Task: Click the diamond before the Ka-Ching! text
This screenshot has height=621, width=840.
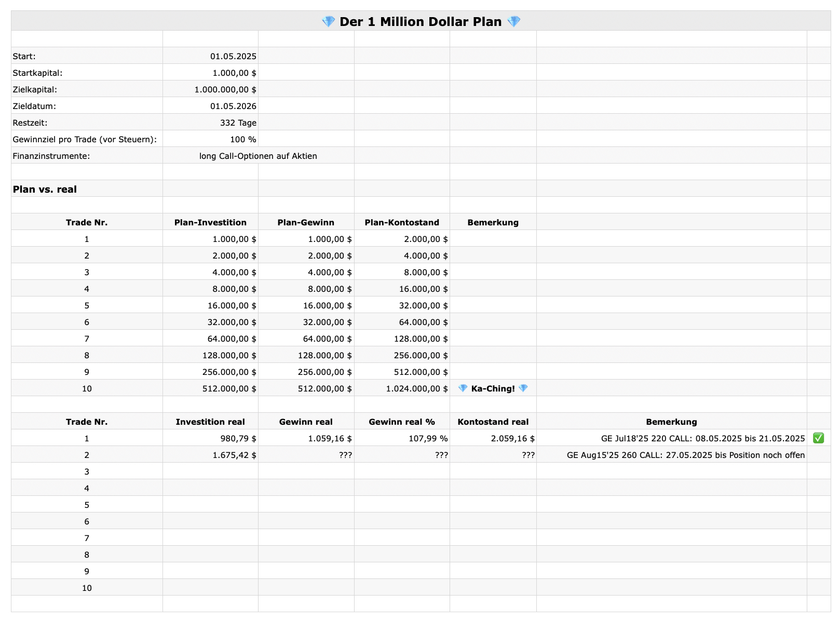Action: tap(463, 388)
